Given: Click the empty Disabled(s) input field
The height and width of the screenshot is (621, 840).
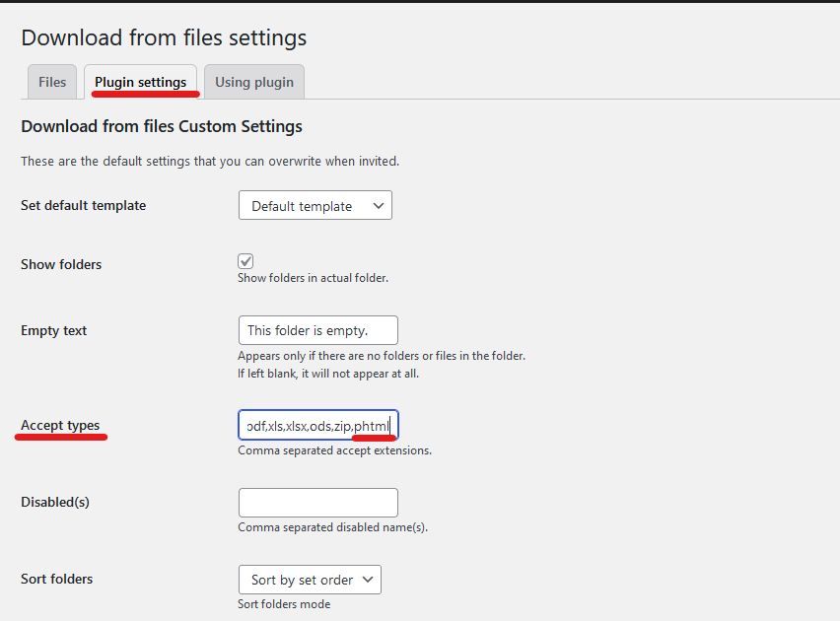Looking at the screenshot, I should pyautogui.click(x=317, y=503).
